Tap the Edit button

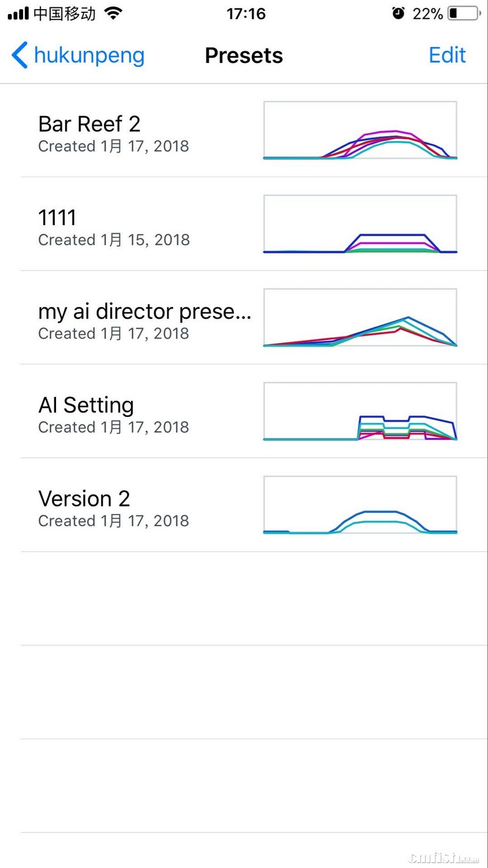(x=447, y=56)
